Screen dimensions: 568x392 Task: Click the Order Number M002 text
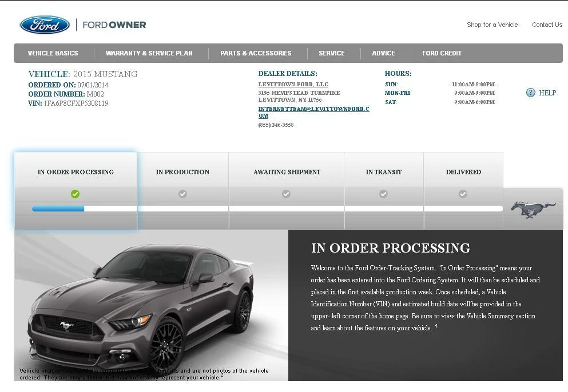(x=66, y=94)
